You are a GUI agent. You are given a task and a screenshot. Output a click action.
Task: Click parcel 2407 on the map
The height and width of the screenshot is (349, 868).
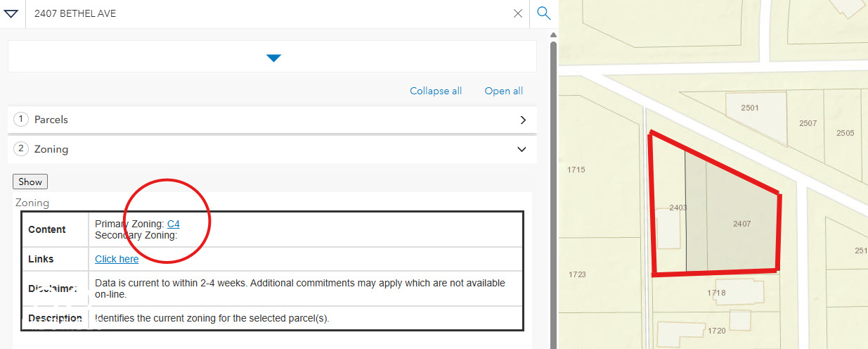741,224
